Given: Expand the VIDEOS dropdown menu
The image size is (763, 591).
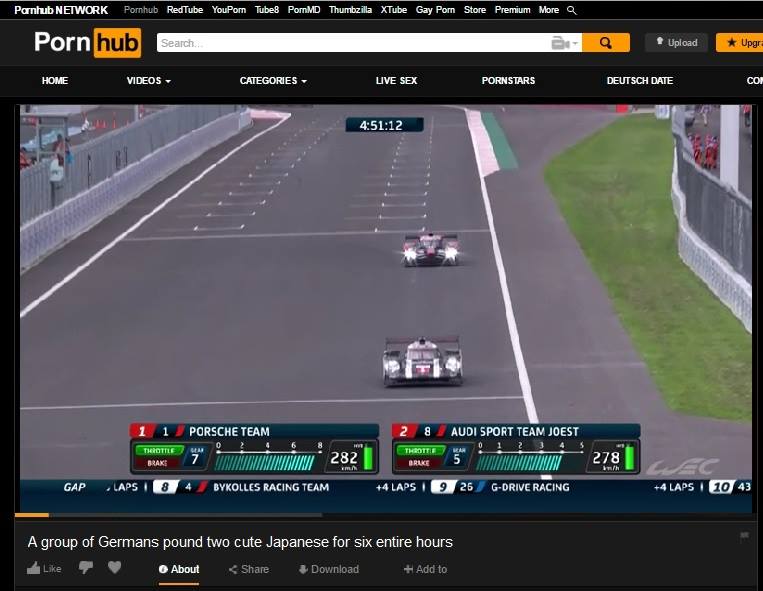Looking at the screenshot, I should [x=148, y=81].
